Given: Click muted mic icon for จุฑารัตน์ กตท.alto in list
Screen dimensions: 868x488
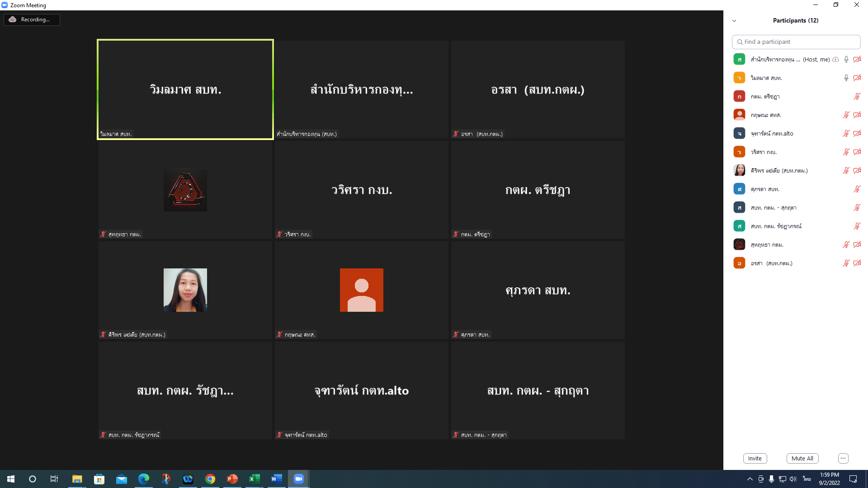Looking at the screenshot, I should click(x=846, y=133).
